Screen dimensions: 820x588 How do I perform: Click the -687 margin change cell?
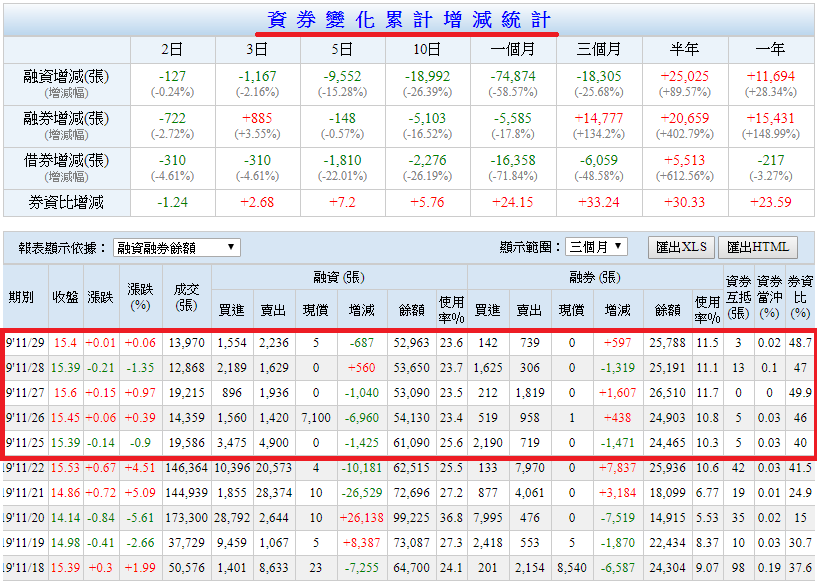tap(362, 343)
